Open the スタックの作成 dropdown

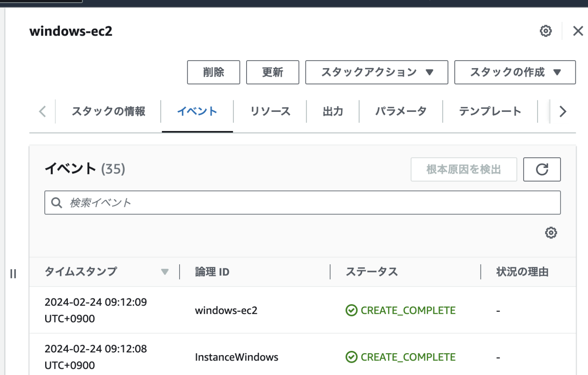coord(514,72)
